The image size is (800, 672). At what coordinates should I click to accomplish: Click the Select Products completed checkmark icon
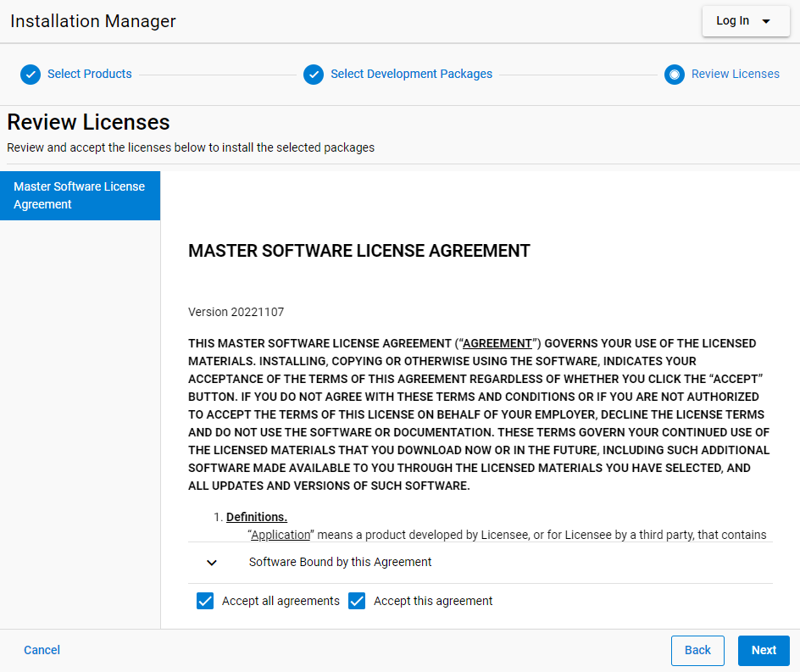click(31, 75)
